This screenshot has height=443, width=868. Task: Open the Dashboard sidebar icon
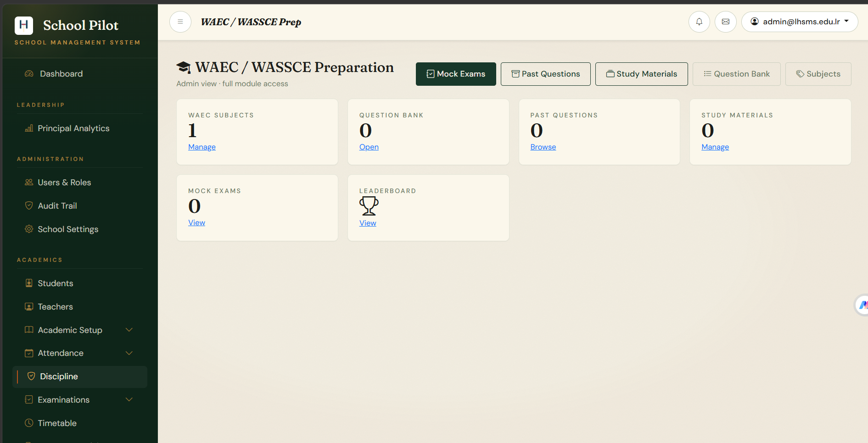29,74
